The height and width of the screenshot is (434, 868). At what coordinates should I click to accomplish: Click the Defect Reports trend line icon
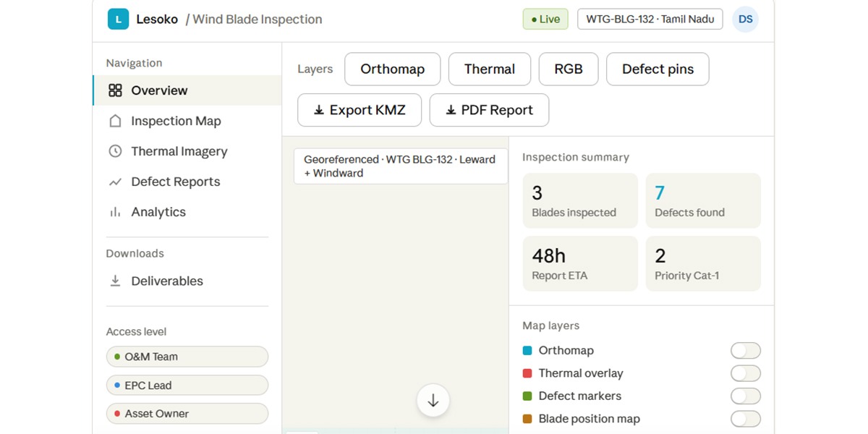114,182
